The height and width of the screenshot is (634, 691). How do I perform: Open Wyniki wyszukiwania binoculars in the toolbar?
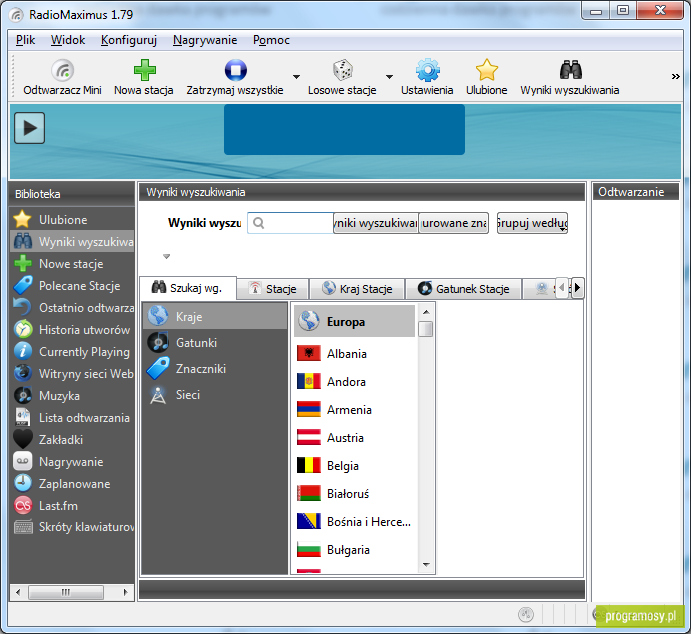(x=570, y=78)
